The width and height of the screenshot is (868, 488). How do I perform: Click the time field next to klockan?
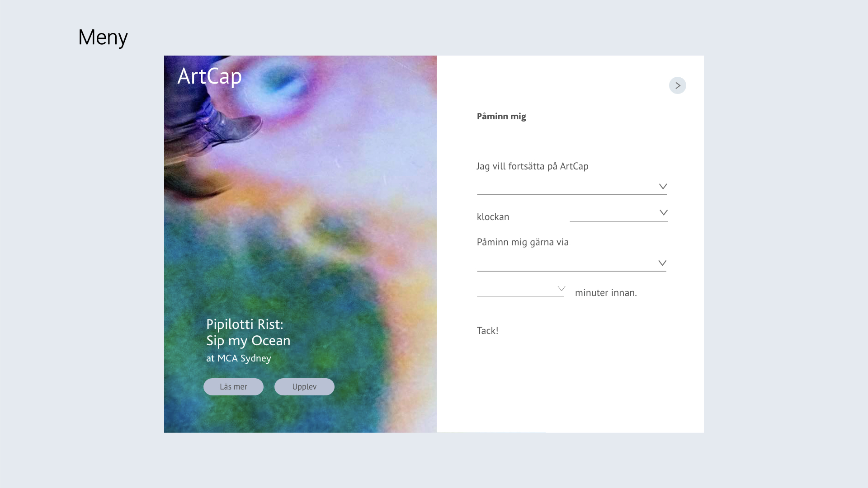click(619, 213)
